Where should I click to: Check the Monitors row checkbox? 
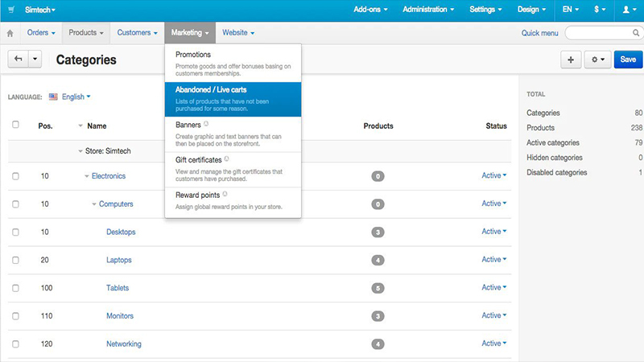15,316
